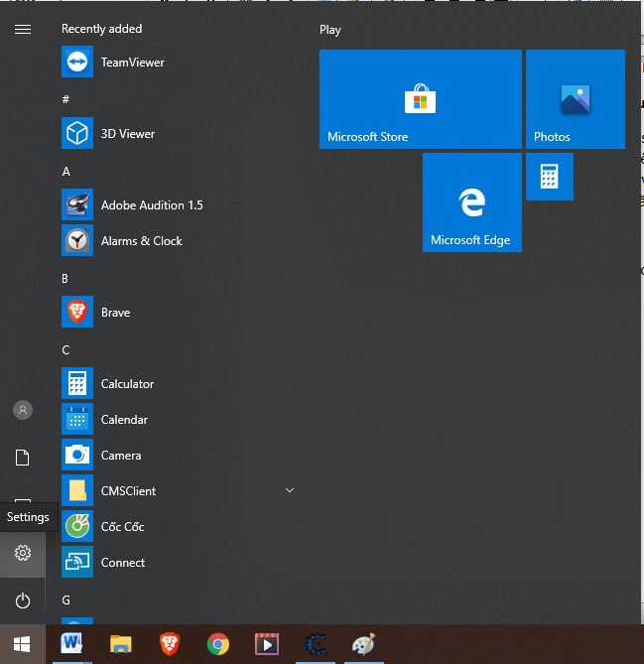Click the 'Adobe Audition 1.5' label
Image resolution: width=644 pixels, height=664 pixels.
pyautogui.click(x=152, y=205)
